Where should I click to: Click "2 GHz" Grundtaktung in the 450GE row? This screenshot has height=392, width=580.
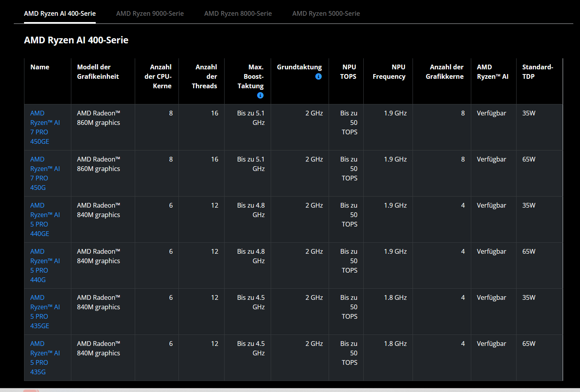click(x=314, y=113)
